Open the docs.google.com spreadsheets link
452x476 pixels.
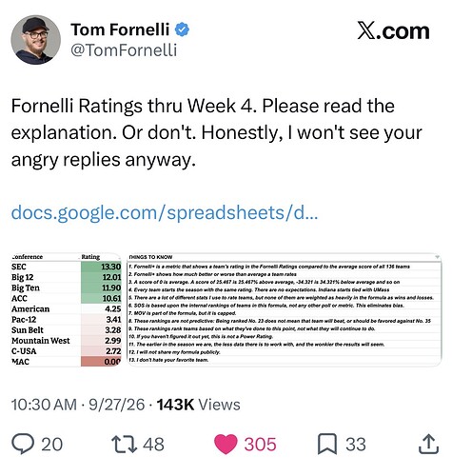click(165, 212)
